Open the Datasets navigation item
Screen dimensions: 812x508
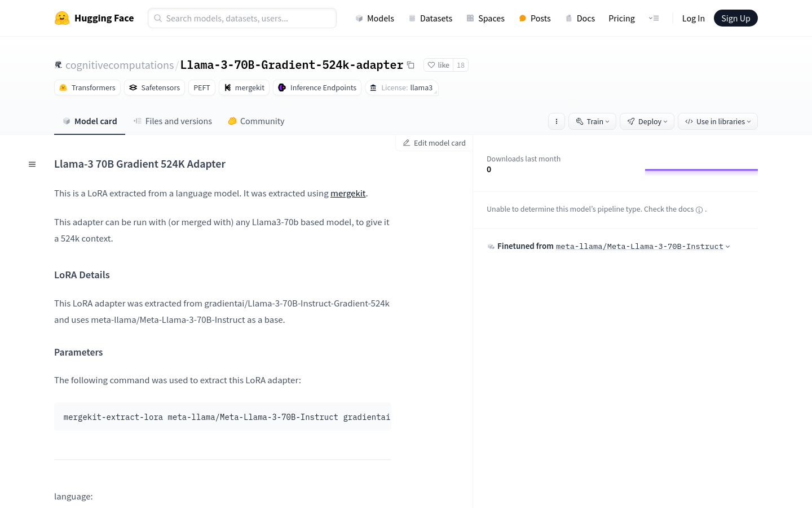point(430,18)
